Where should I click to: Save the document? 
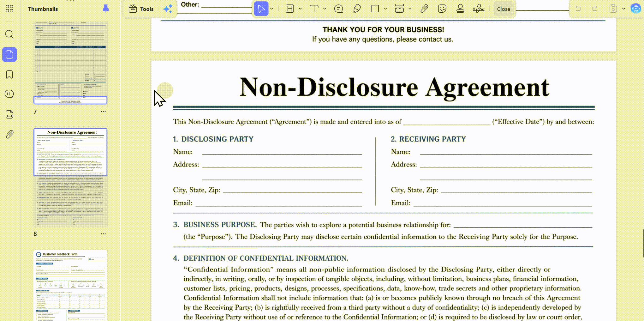tap(613, 9)
